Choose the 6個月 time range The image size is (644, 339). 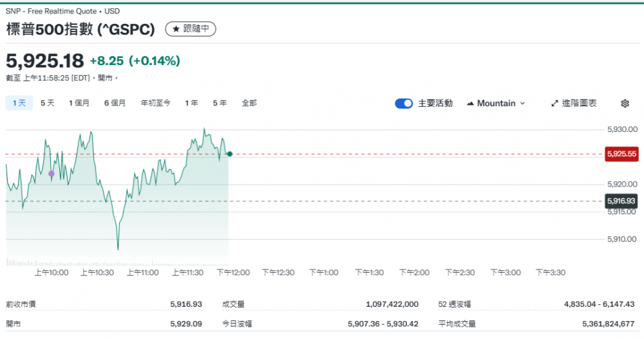tap(115, 103)
